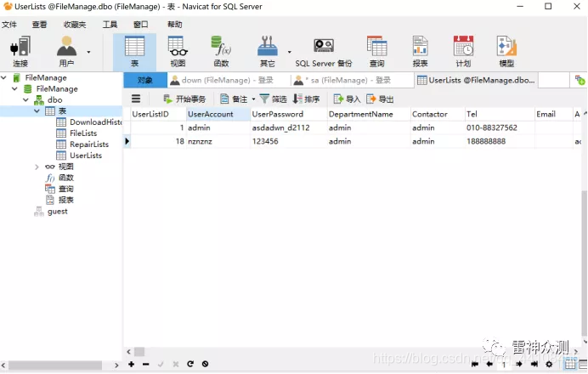Open the Help (帮助) menu

174,25
